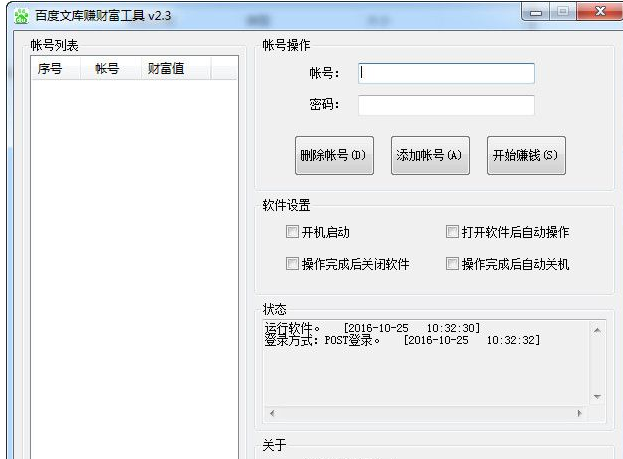
Task: Select the 登录方式: POST登录 log line
Action: [402, 340]
